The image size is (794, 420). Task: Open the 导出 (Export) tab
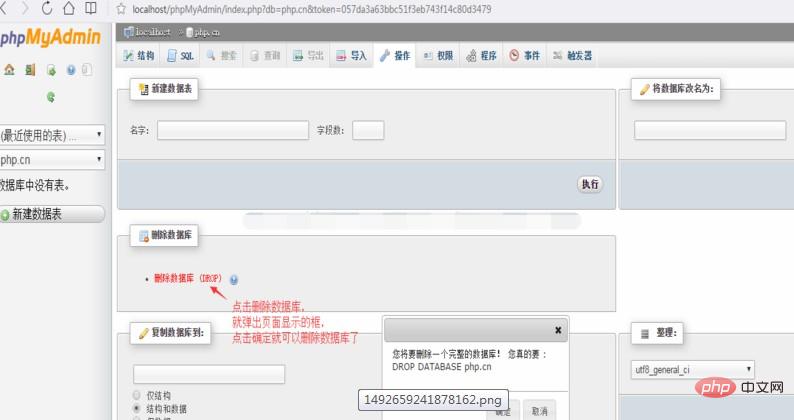point(308,56)
